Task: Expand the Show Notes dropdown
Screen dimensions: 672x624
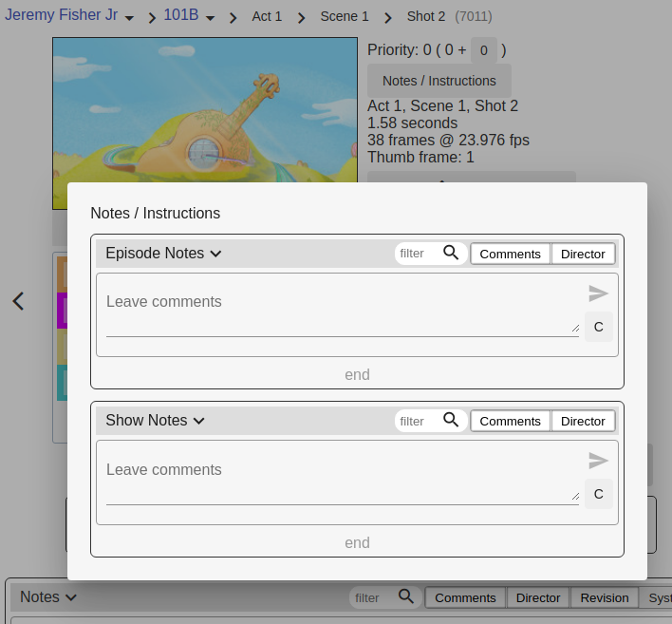Action: coord(156,421)
